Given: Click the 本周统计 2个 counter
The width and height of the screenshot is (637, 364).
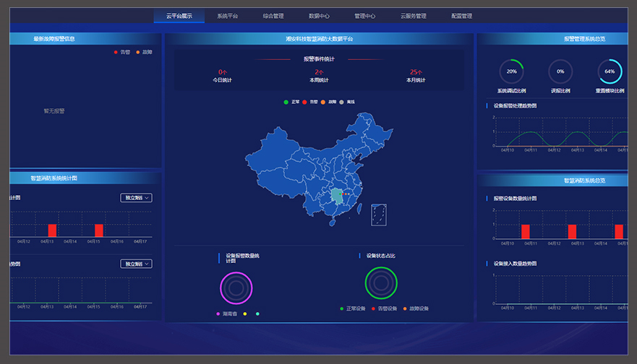Looking at the screenshot, I should (x=319, y=76).
